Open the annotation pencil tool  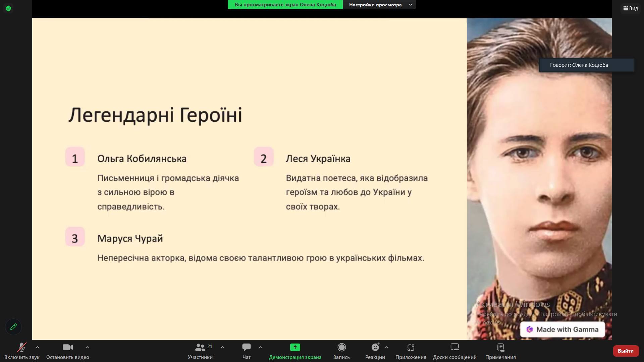[x=13, y=326]
